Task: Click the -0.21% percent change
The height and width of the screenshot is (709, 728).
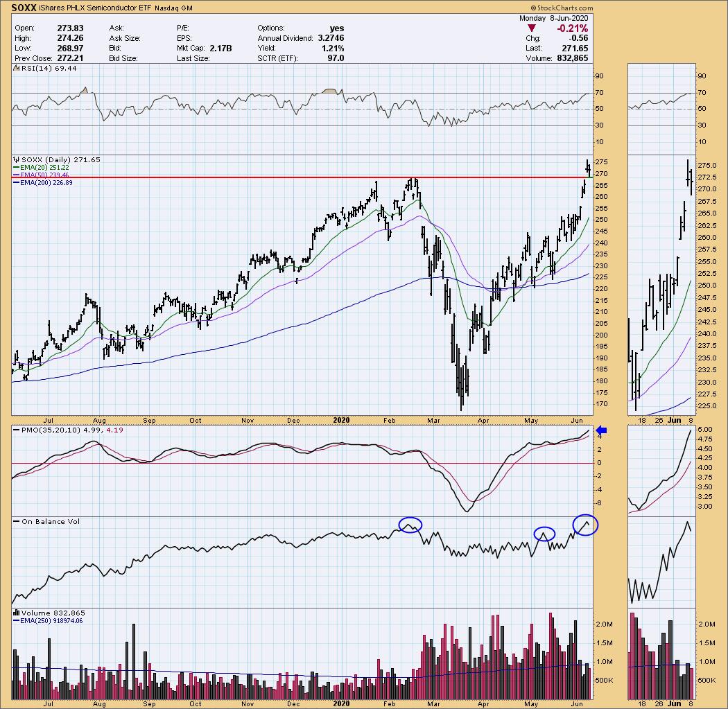Action: 572,28
